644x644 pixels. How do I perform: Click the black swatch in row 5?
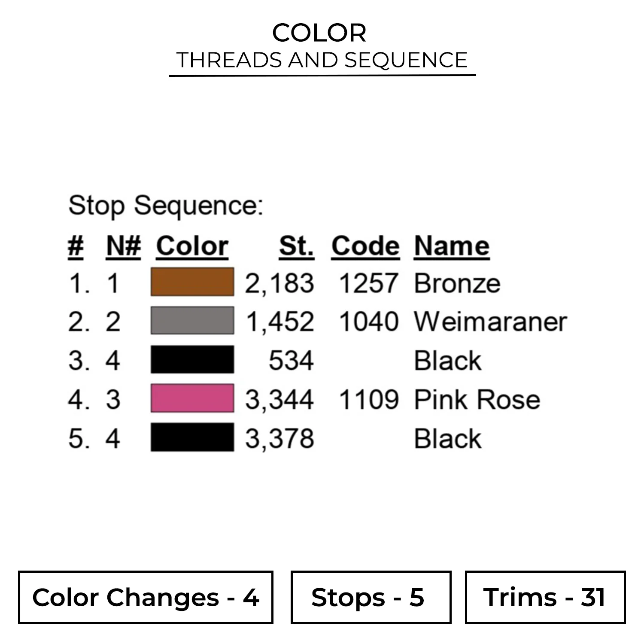click(192, 437)
